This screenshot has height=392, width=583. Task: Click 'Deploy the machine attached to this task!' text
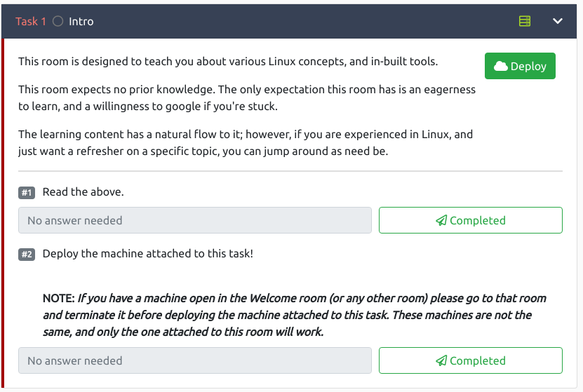(x=147, y=253)
